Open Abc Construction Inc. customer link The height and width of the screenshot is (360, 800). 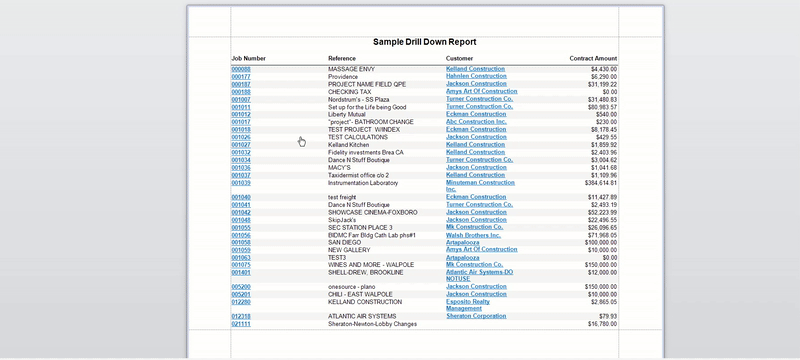[x=476, y=122]
